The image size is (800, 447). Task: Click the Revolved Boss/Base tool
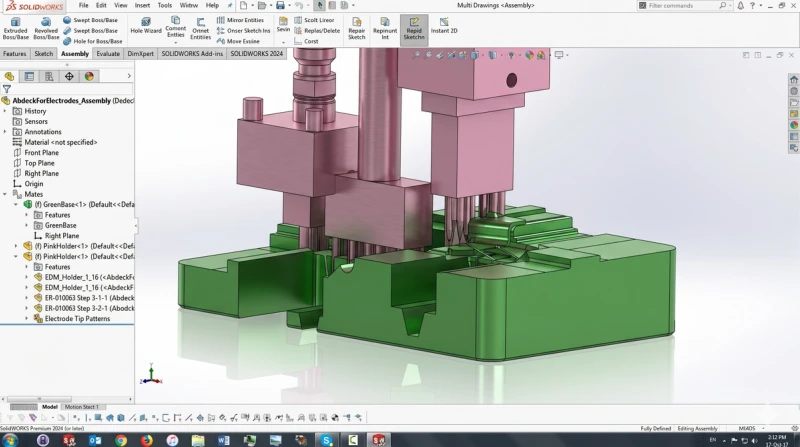pyautogui.click(x=46, y=29)
